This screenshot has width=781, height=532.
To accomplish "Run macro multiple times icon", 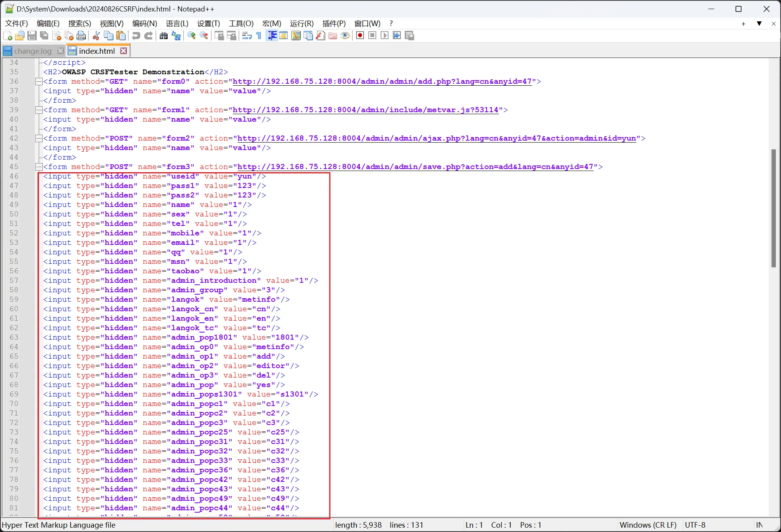I will point(396,36).
